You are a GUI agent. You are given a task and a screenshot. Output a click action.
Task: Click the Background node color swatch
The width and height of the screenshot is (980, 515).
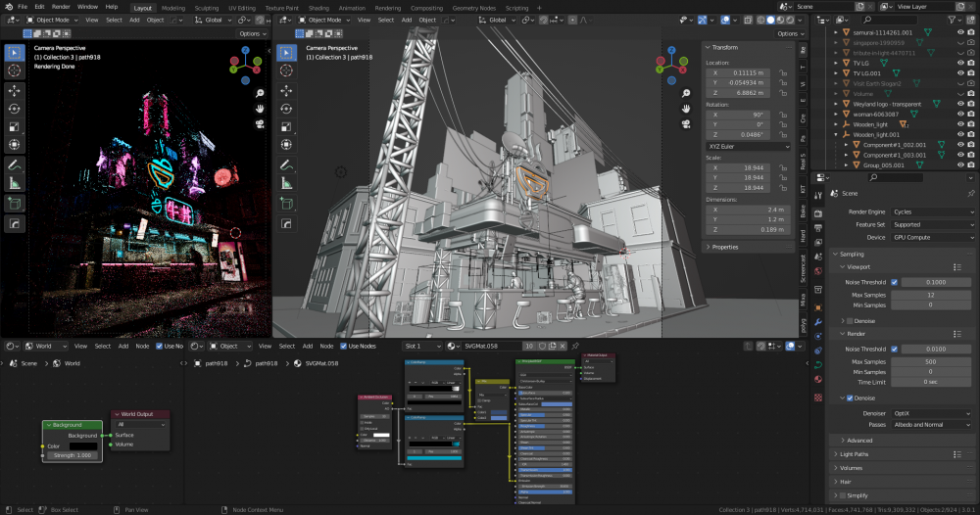[83, 446]
